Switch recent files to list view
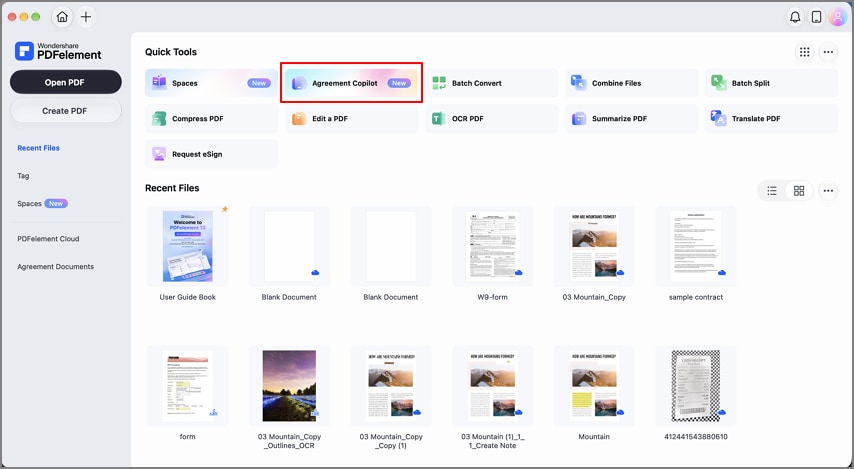This screenshot has height=469, width=854. coord(772,191)
